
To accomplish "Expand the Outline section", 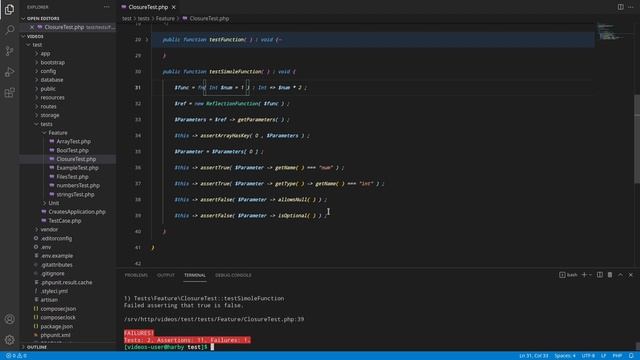I will [37, 347].
